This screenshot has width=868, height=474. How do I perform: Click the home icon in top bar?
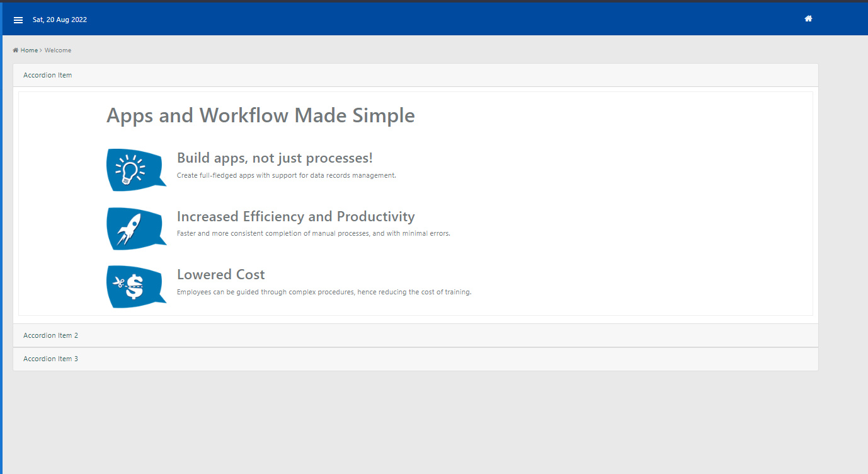coord(808,19)
